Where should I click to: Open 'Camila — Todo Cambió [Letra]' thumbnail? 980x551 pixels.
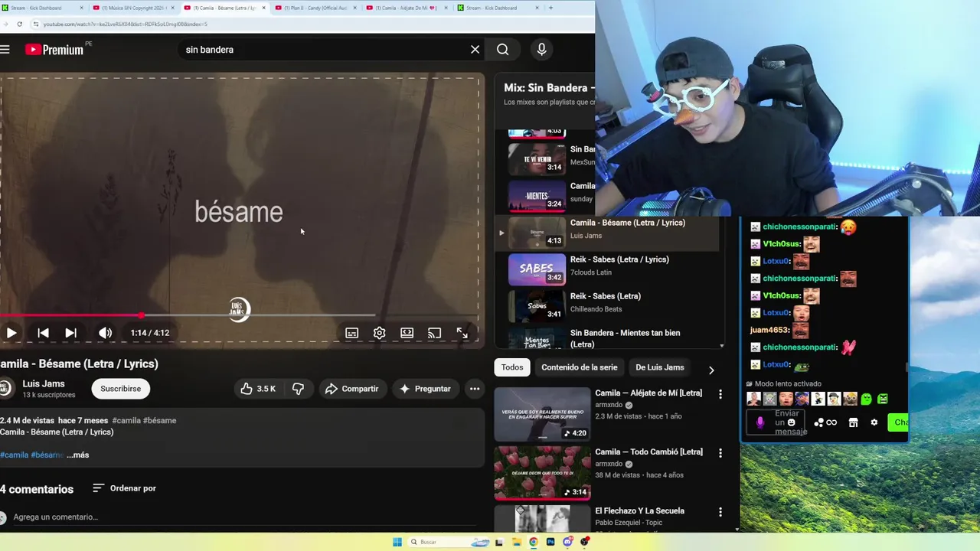[542, 473]
